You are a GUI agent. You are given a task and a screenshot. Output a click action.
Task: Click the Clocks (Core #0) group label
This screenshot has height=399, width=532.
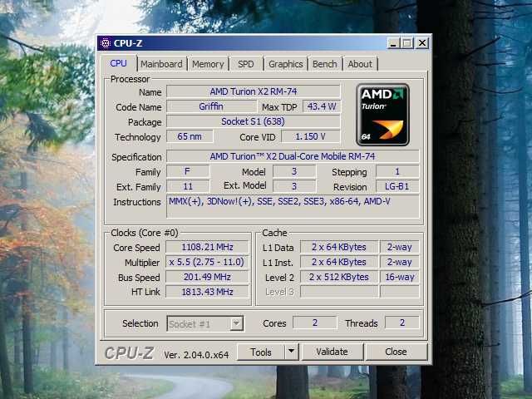(145, 233)
